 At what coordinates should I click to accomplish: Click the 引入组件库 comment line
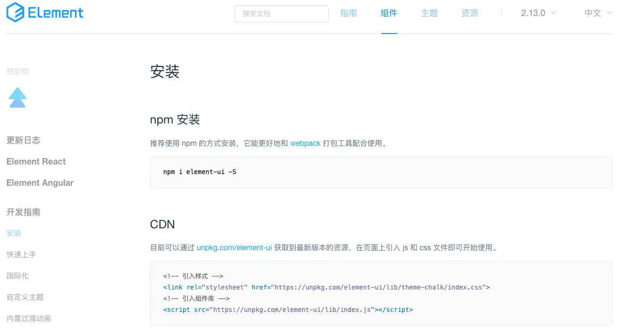pyautogui.click(x=197, y=298)
